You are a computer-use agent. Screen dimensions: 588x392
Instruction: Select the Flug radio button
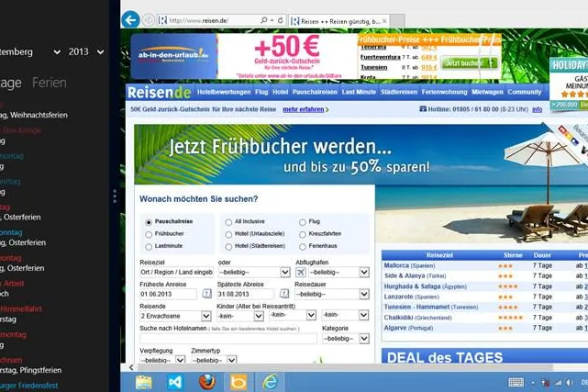(x=302, y=222)
